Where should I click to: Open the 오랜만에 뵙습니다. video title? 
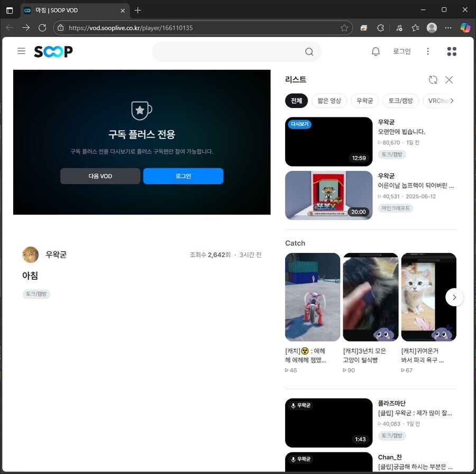click(401, 132)
